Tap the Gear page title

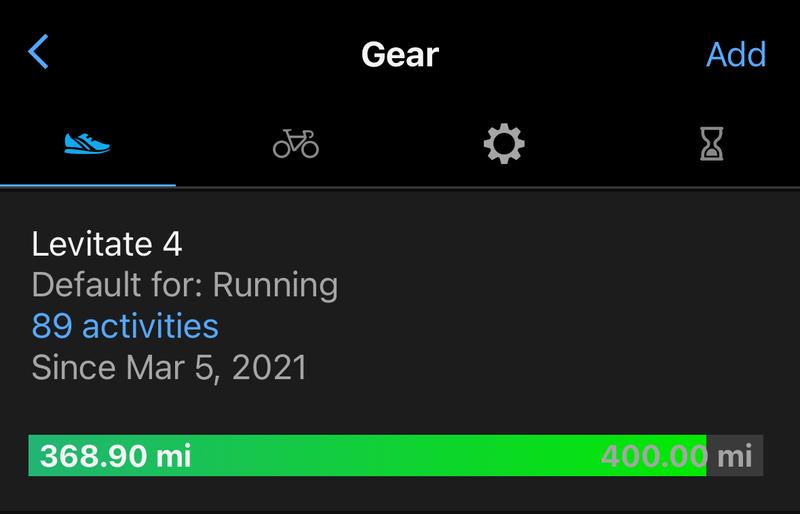tap(400, 53)
